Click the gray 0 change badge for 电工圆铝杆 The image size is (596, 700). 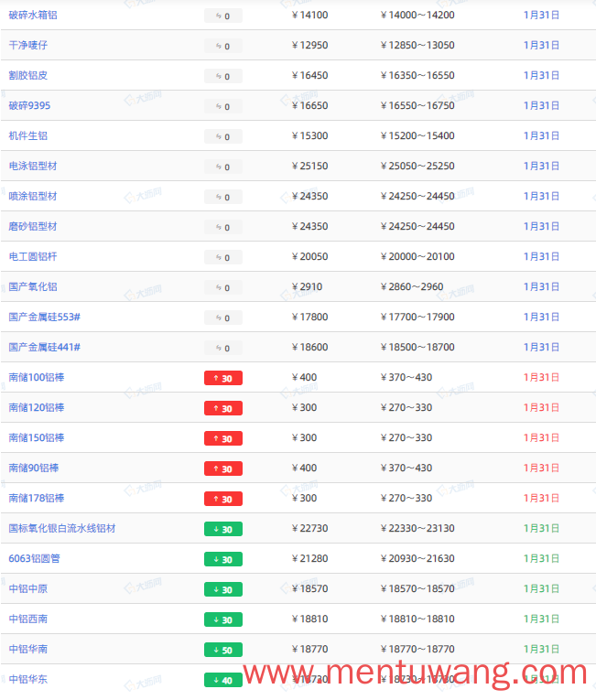pyautogui.click(x=223, y=257)
